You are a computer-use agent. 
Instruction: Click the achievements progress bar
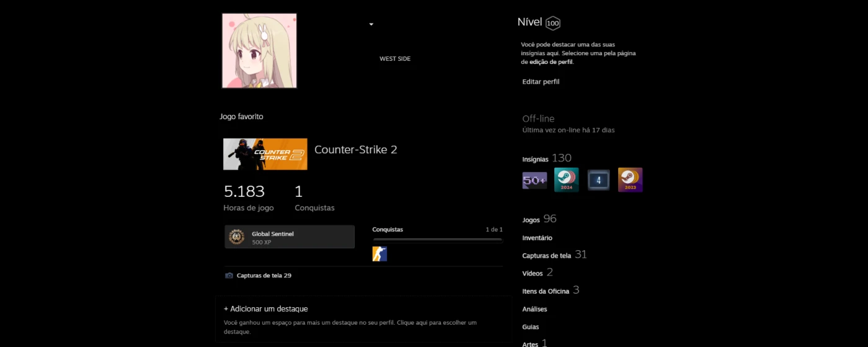[x=437, y=240]
